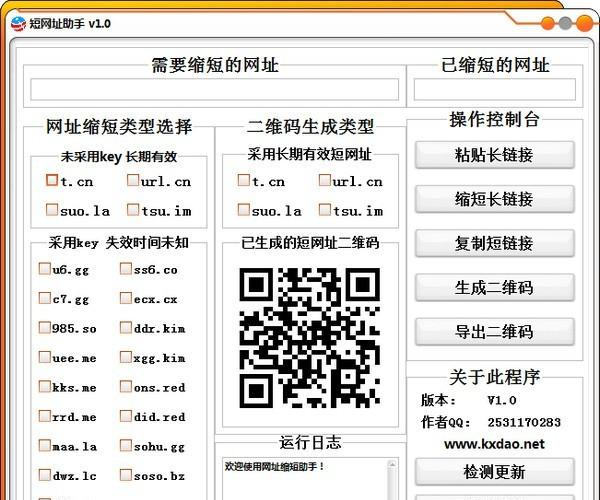Click the 检测更新 button
600x500 pixels.
click(x=494, y=472)
